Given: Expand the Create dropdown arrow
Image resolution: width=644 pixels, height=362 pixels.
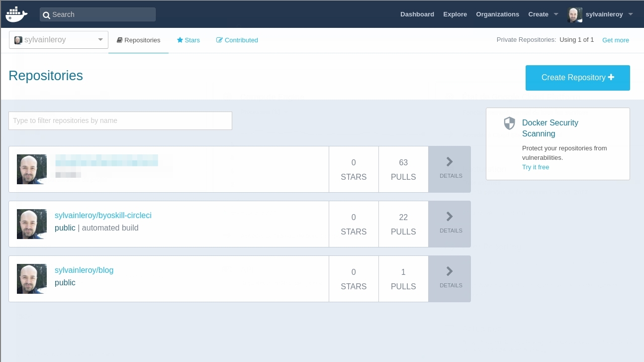Looking at the screenshot, I should tap(556, 14).
